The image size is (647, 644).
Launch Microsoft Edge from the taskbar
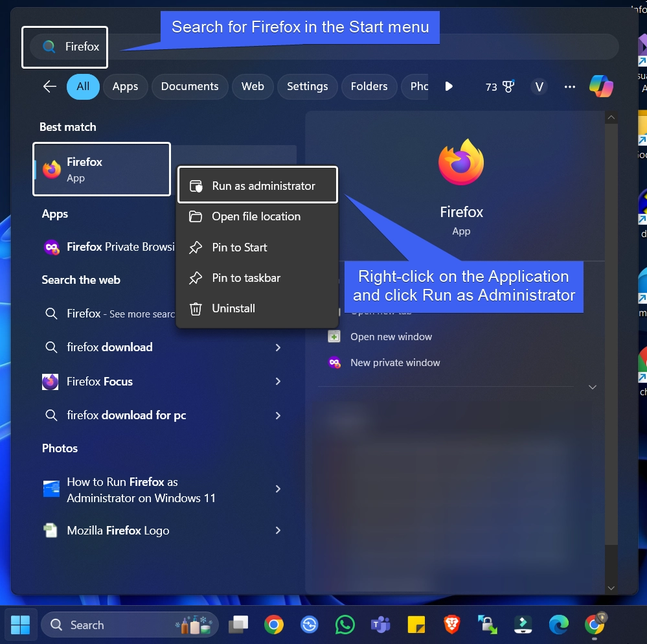click(x=558, y=625)
